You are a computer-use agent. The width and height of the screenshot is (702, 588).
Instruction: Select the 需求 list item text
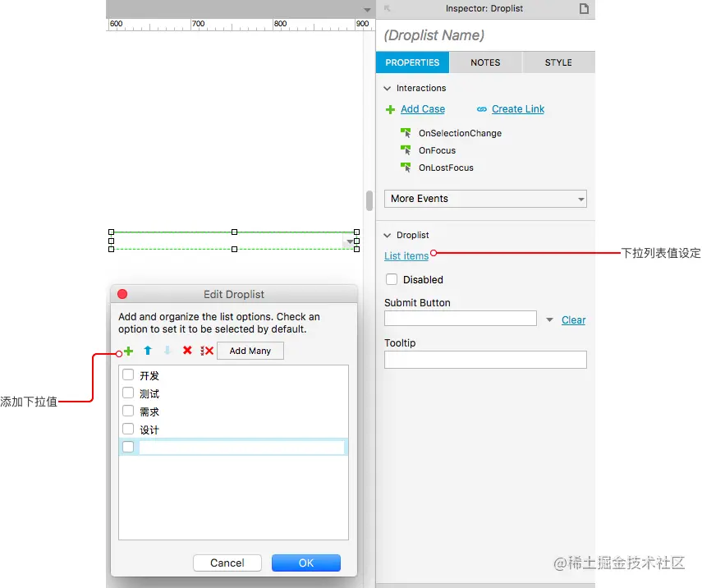click(x=149, y=411)
